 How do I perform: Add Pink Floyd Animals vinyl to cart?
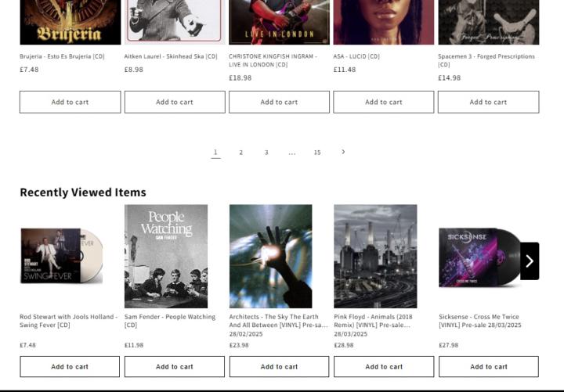point(384,367)
